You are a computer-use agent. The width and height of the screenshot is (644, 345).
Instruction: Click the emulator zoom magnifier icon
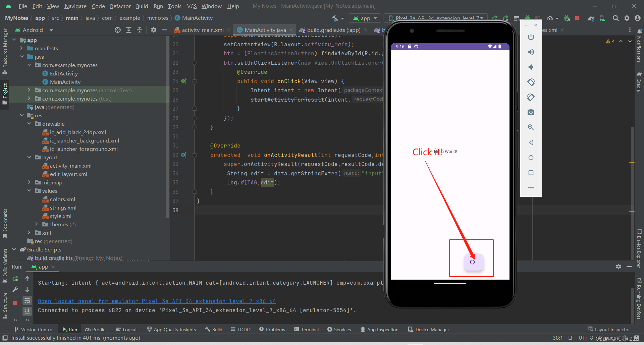[x=531, y=127]
